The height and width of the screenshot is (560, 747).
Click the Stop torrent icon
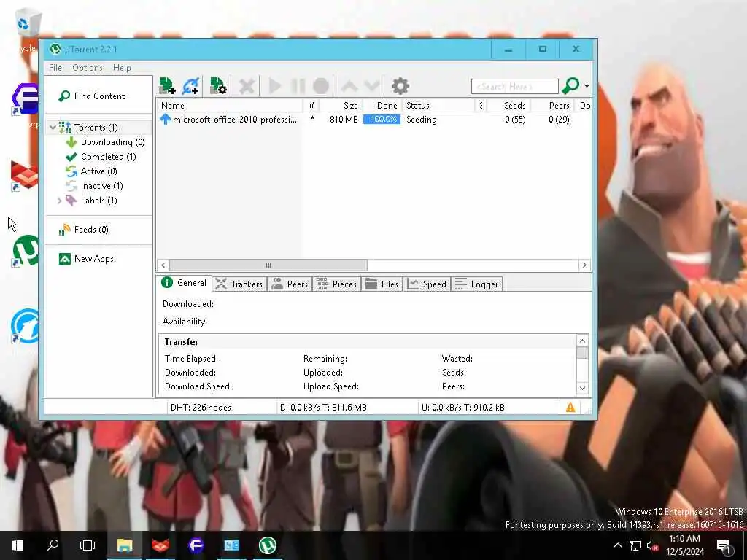pos(321,86)
